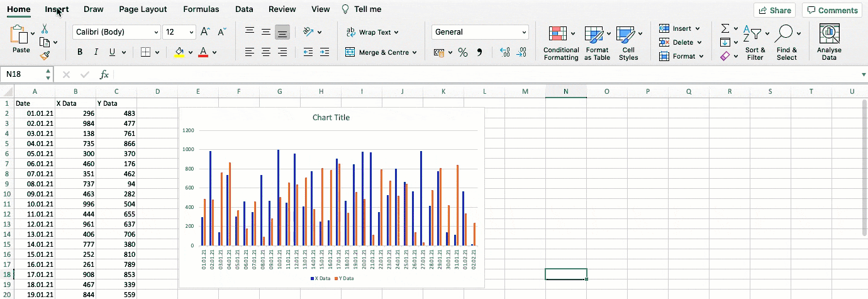Align text to middle
Image resolution: width=868 pixels, height=299 pixels.
click(x=266, y=32)
